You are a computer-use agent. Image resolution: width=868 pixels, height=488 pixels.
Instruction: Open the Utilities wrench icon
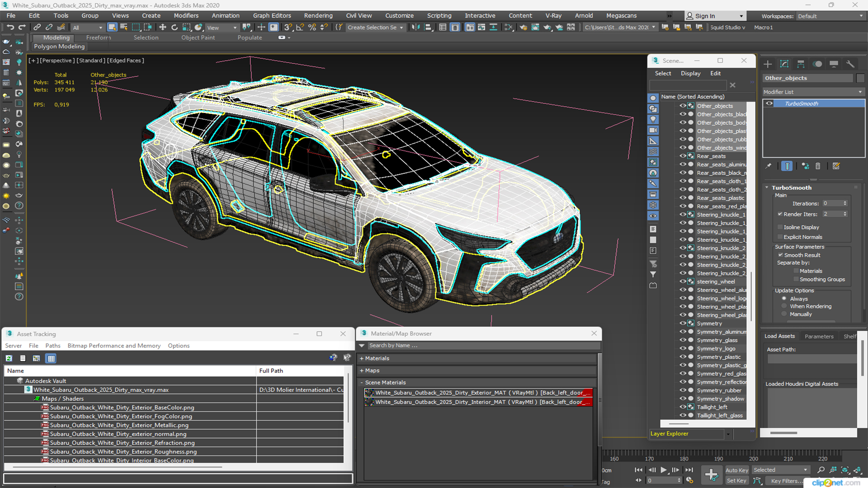point(850,64)
